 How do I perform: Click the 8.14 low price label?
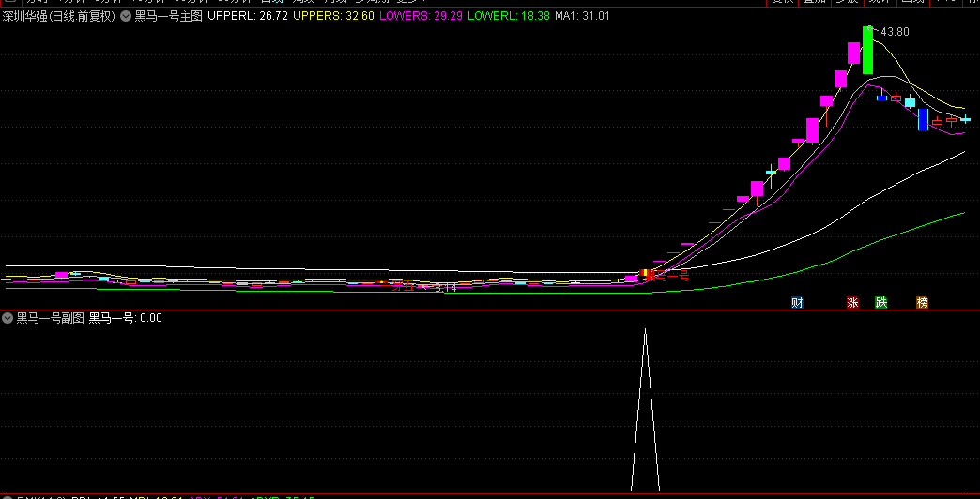[x=445, y=289]
